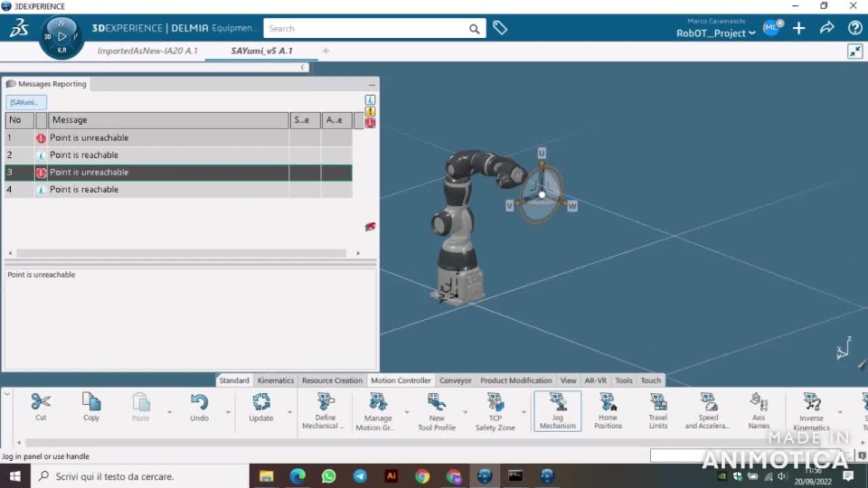Click the plus Add icon in top bar
868x488 pixels.
(x=798, y=28)
